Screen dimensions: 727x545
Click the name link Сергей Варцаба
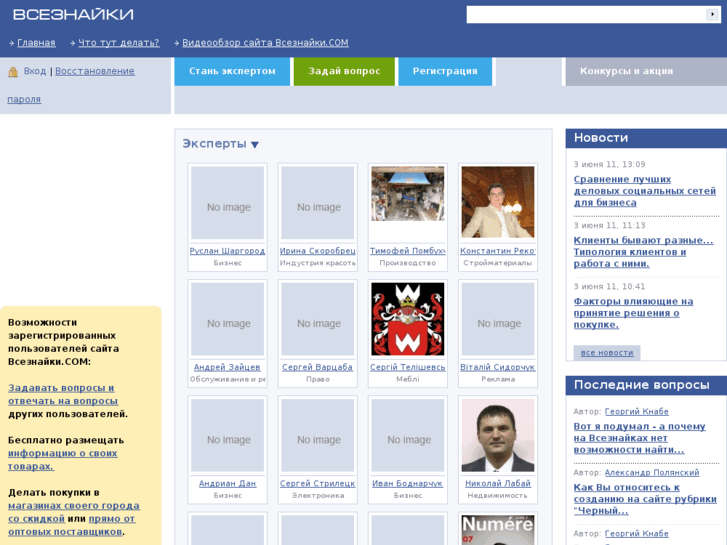(318, 367)
